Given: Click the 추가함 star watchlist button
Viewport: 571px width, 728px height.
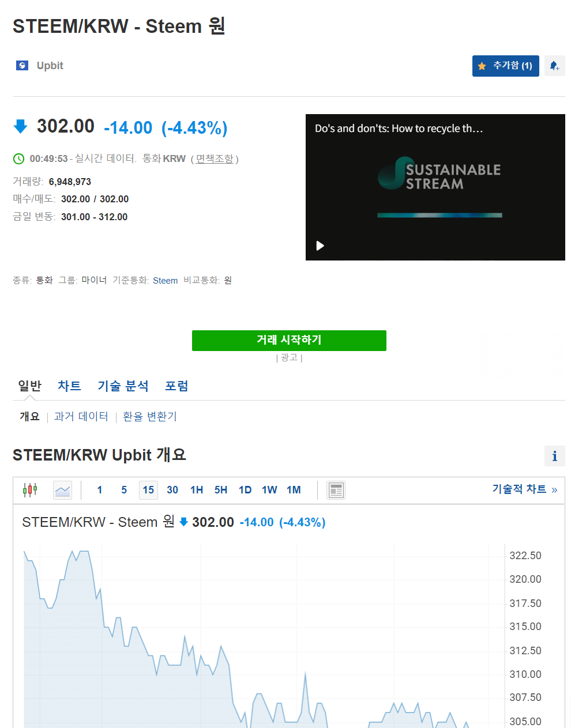Looking at the screenshot, I should tap(505, 66).
